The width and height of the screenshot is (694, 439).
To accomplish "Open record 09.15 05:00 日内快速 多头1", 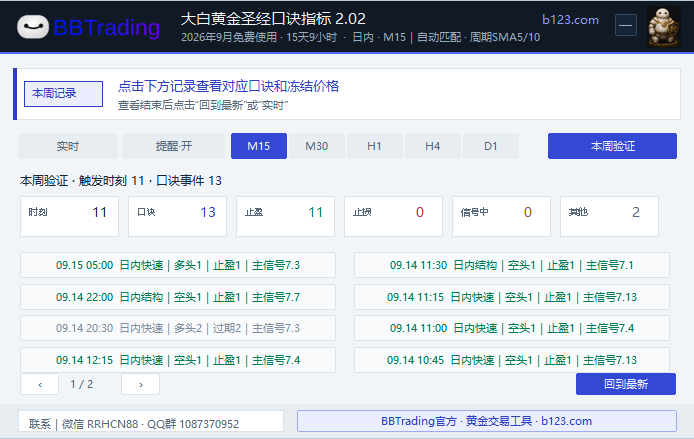I will tap(178, 265).
